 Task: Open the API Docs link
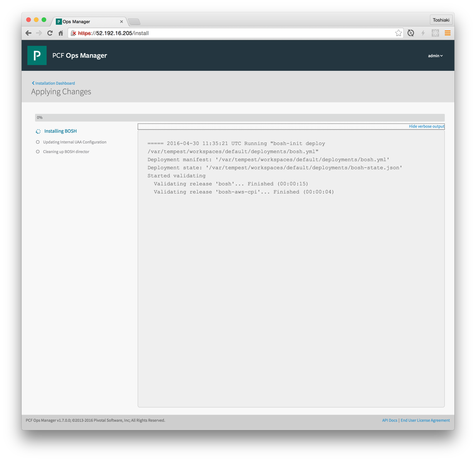(x=389, y=420)
